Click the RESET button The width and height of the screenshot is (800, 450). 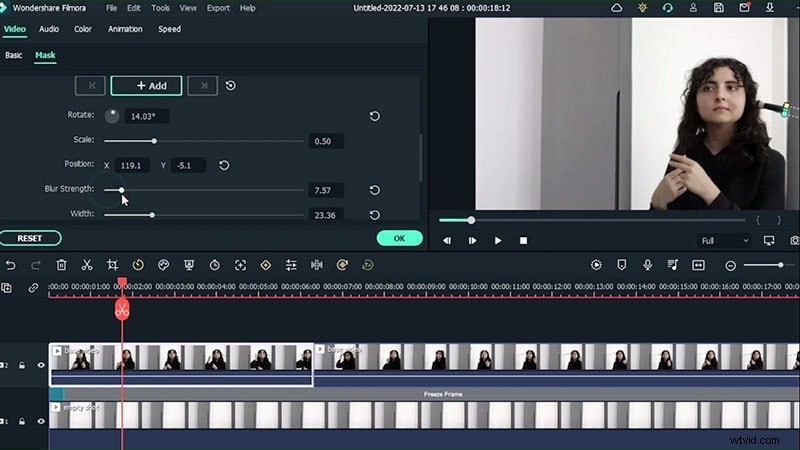[30, 238]
